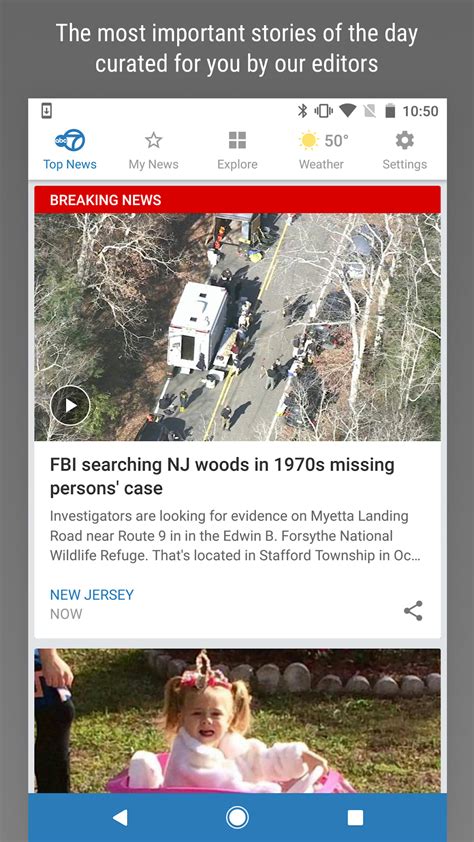Read the Investigators article summary text
Viewport: 474px width, 842px height.
pos(235,536)
